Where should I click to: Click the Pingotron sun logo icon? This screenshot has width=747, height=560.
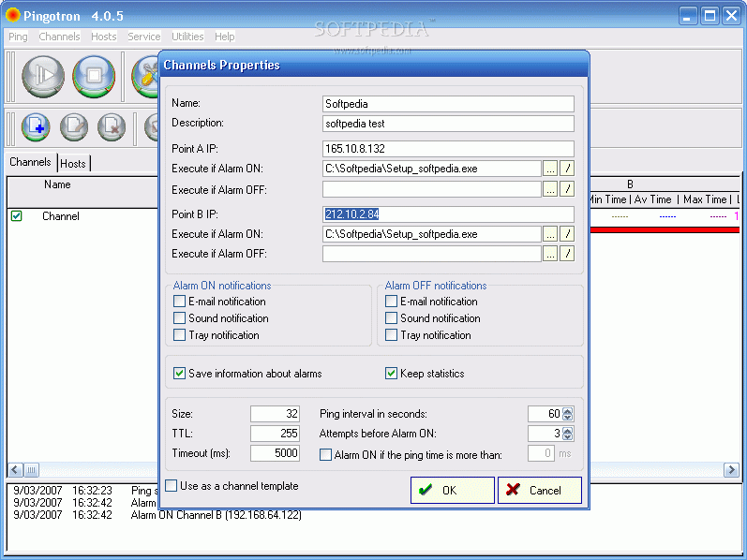[13, 15]
